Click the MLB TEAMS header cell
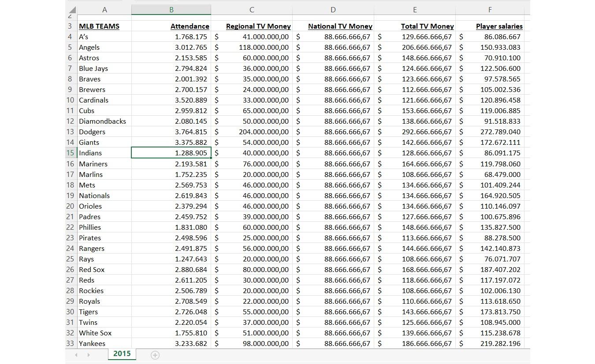This screenshot has height=364, width=595. (99, 26)
